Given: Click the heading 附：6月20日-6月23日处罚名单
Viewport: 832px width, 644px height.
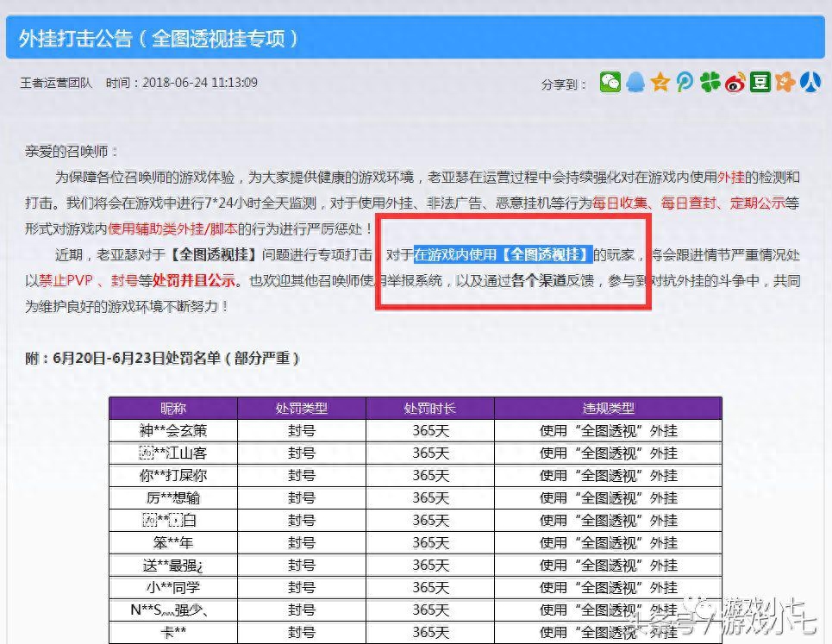Looking at the screenshot, I should (162, 359).
